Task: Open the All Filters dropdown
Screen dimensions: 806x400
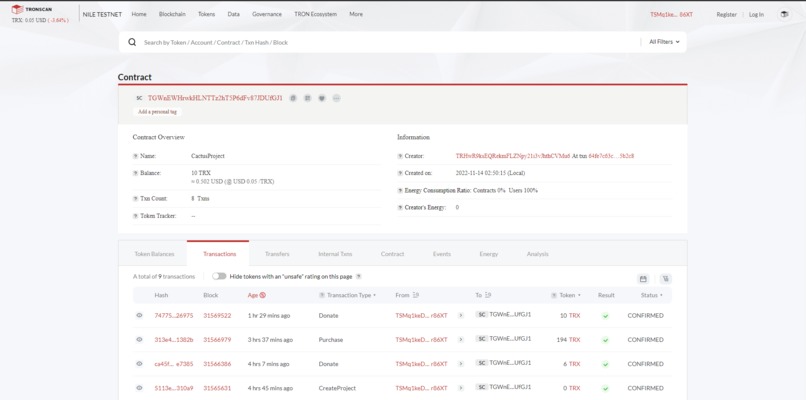Action: pyautogui.click(x=664, y=42)
